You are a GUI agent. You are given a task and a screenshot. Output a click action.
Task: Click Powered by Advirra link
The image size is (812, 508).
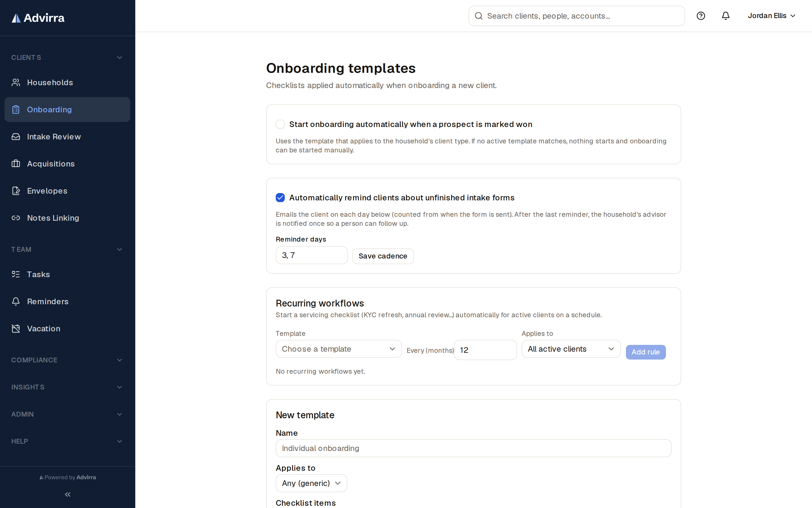click(x=67, y=477)
